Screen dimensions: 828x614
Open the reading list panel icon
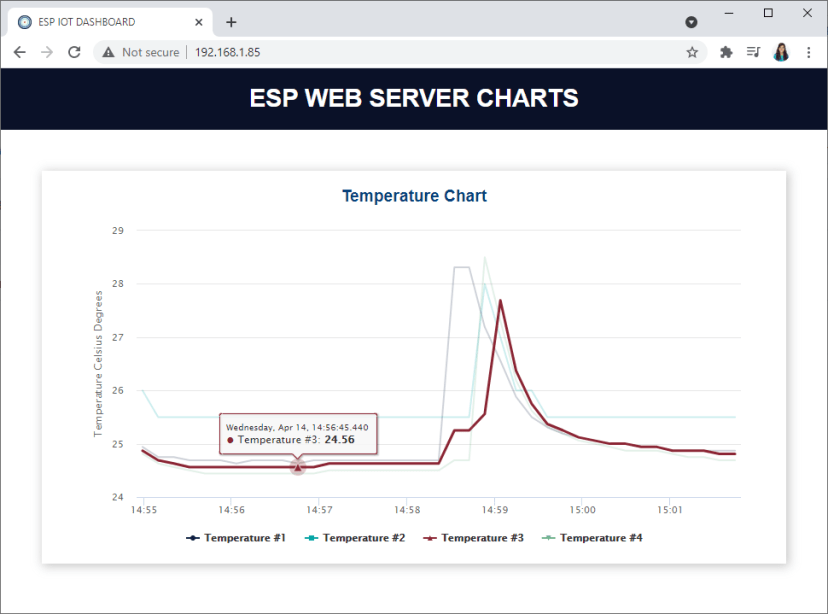tap(753, 52)
